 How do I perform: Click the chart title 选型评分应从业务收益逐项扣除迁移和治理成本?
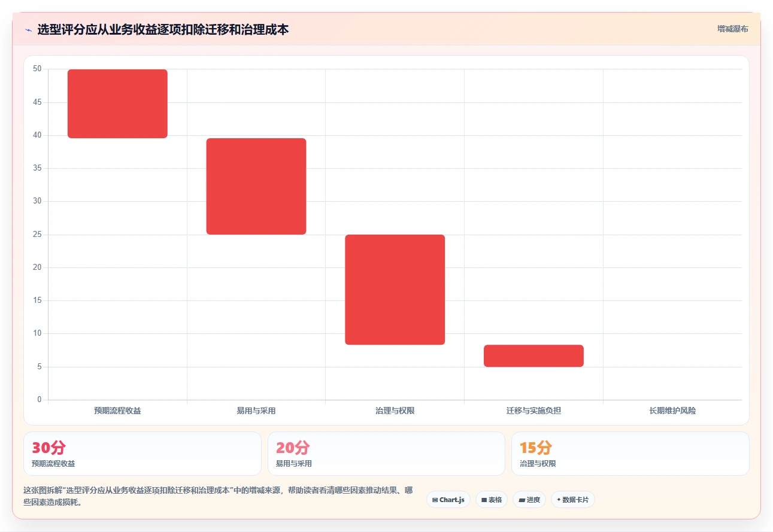[x=163, y=29]
